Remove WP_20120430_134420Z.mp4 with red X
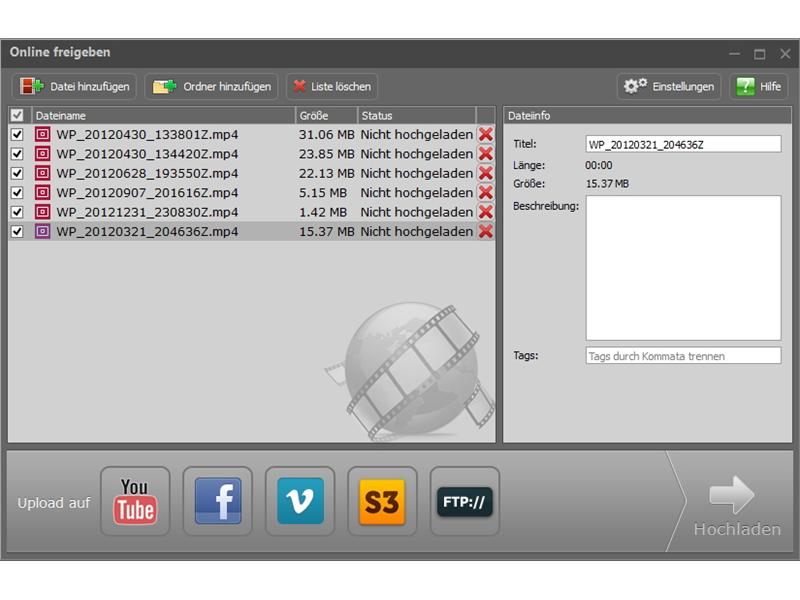Screen dimensions: 800x600 (486, 154)
